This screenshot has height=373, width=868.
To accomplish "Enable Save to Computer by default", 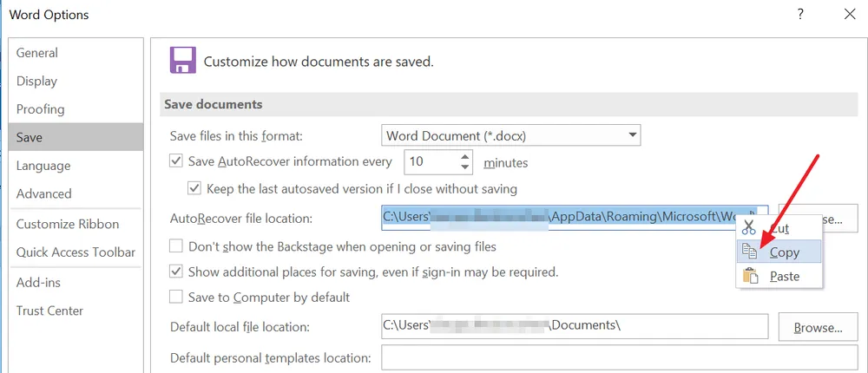I will coord(176,298).
